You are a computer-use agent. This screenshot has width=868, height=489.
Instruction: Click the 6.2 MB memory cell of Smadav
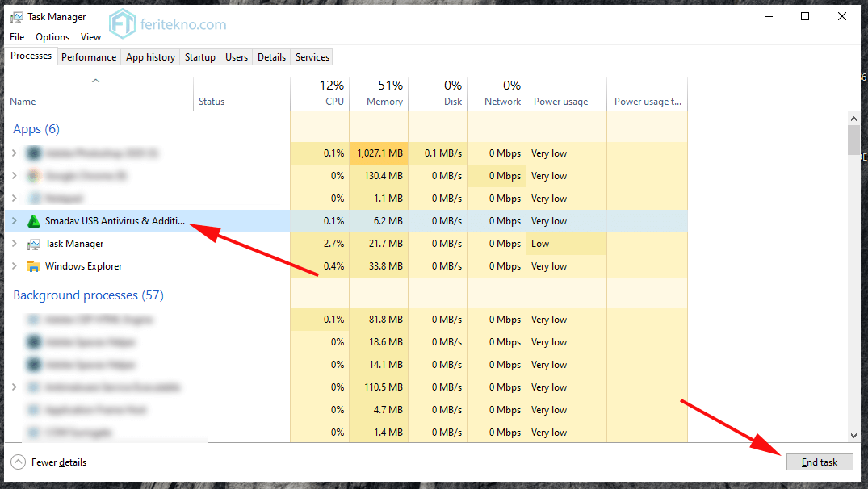coord(379,221)
